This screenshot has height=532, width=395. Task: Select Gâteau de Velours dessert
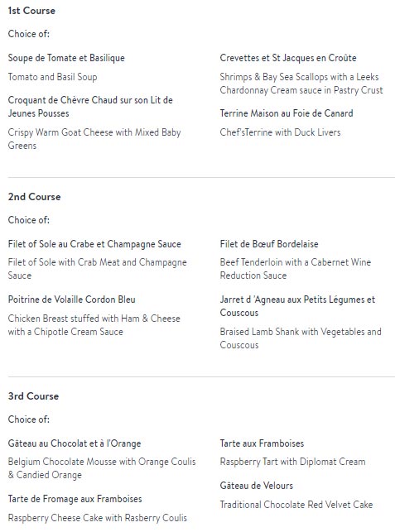257,486
